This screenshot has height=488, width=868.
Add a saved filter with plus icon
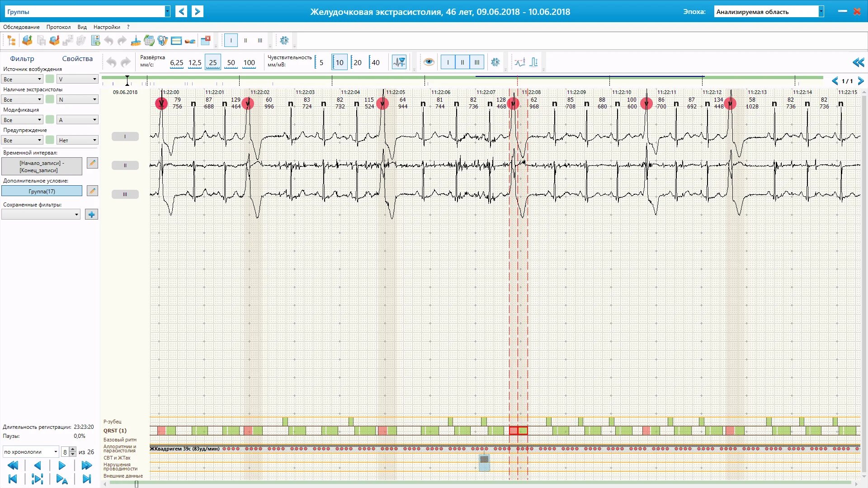pyautogui.click(x=91, y=215)
